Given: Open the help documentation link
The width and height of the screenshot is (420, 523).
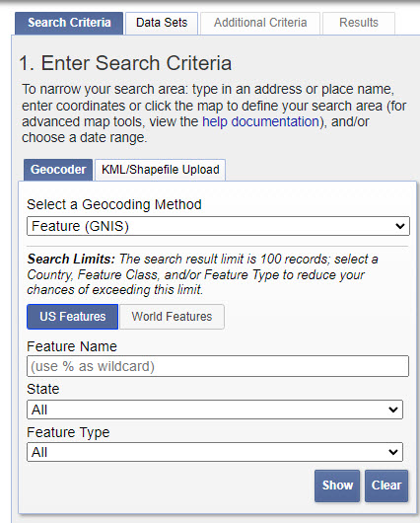Looking at the screenshot, I should (x=260, y=121).
